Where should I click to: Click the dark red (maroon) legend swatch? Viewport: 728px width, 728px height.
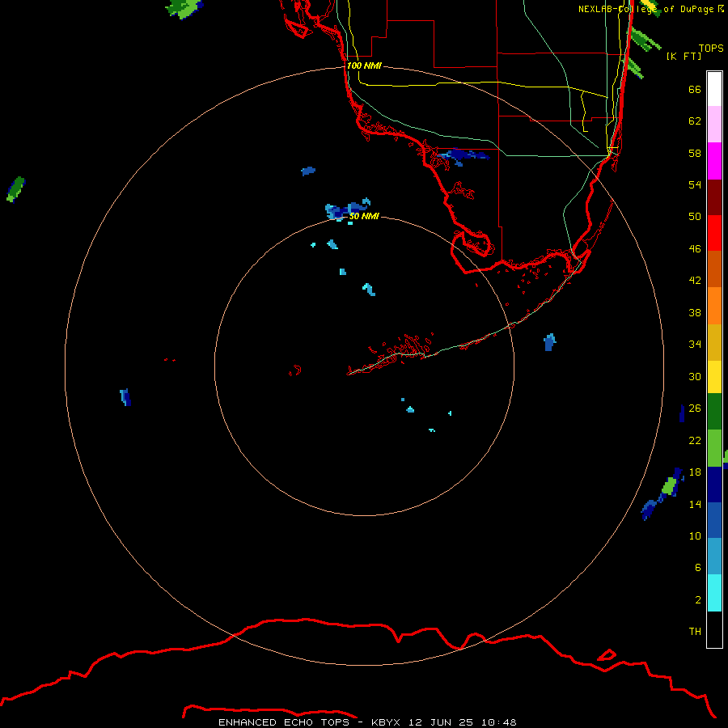click(x=714, y=197)
